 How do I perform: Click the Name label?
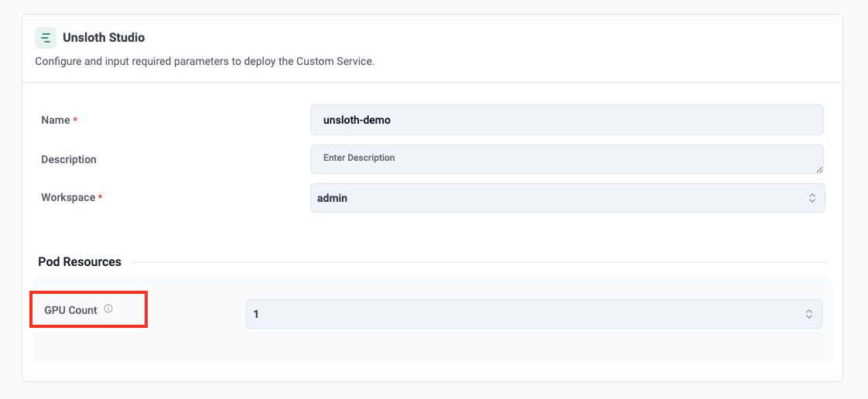click(56, 120)
